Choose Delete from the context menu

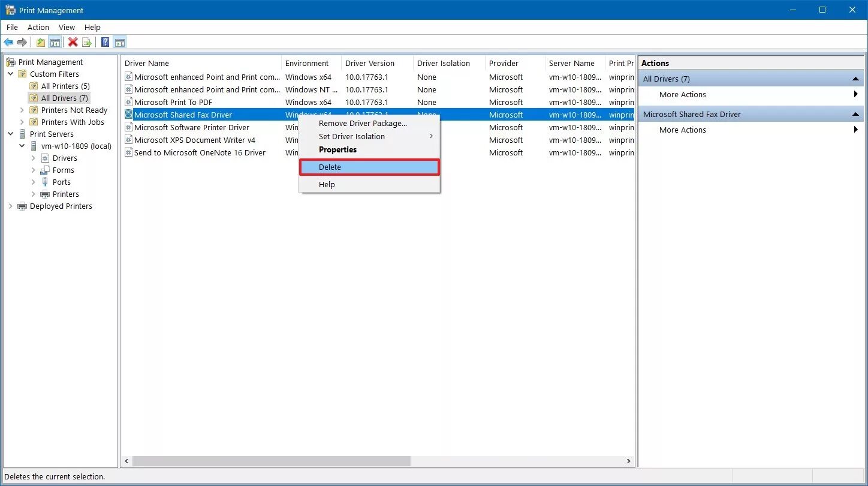pos(369,167)
